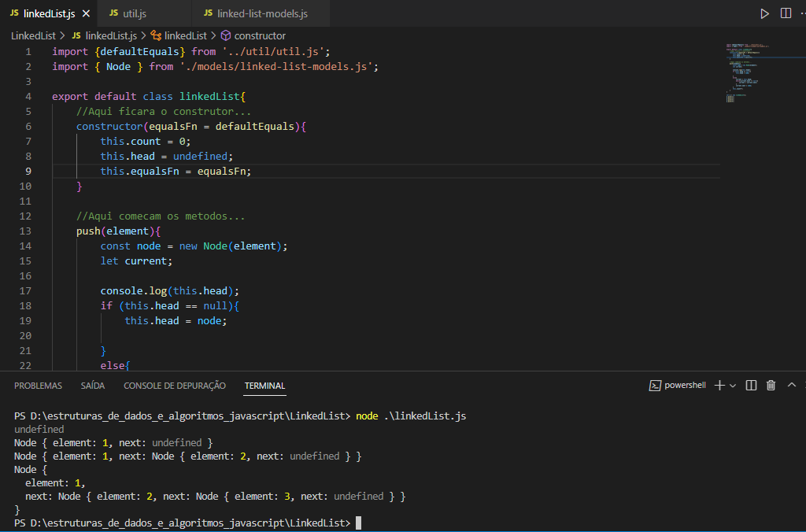Click the '../util/util.js' import path
The image size is (806, 532).
pyautogui.click(x=273, y=52)
